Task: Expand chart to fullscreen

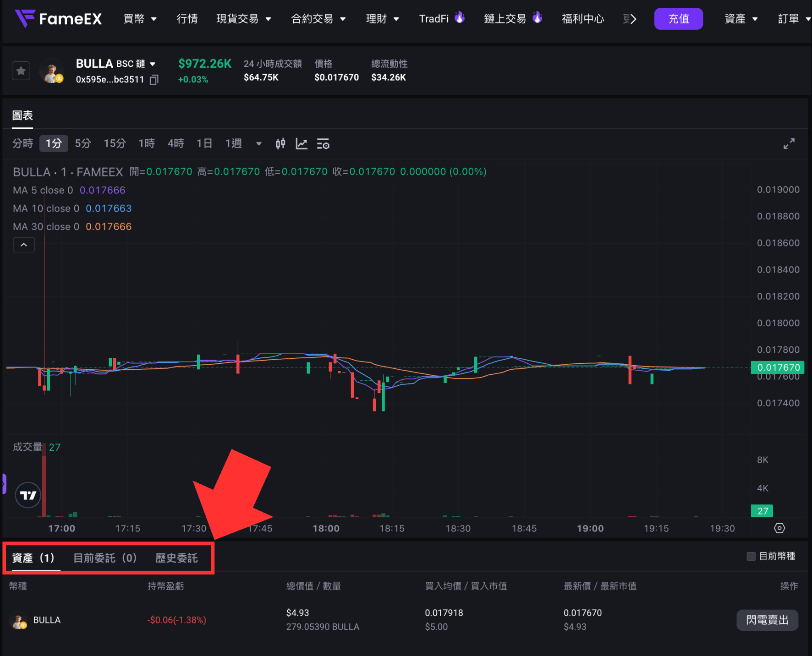Action: [x=789, y=144]
